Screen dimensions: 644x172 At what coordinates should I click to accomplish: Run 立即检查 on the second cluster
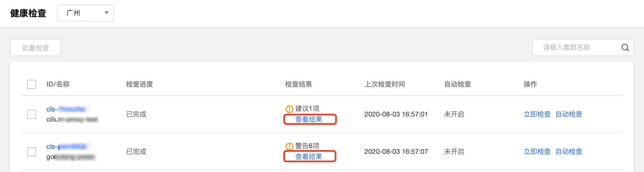(x=537, y=152)
